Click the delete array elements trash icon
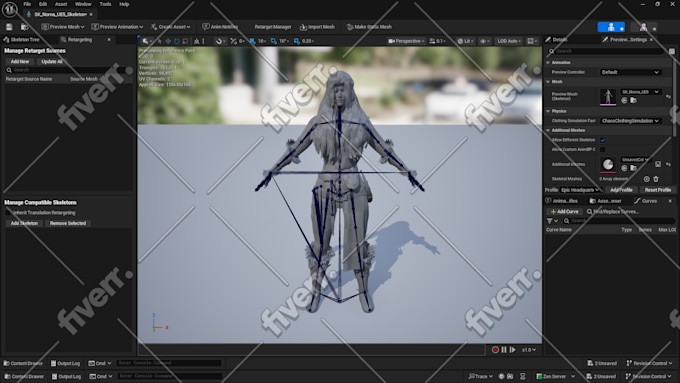The image size is (680, 383). tap(656, 179)
